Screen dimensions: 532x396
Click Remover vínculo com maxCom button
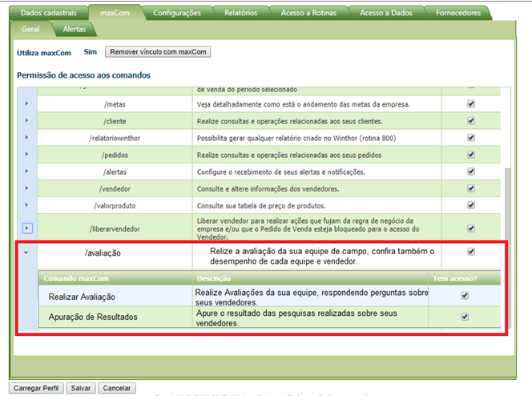[x=159, y=52]
